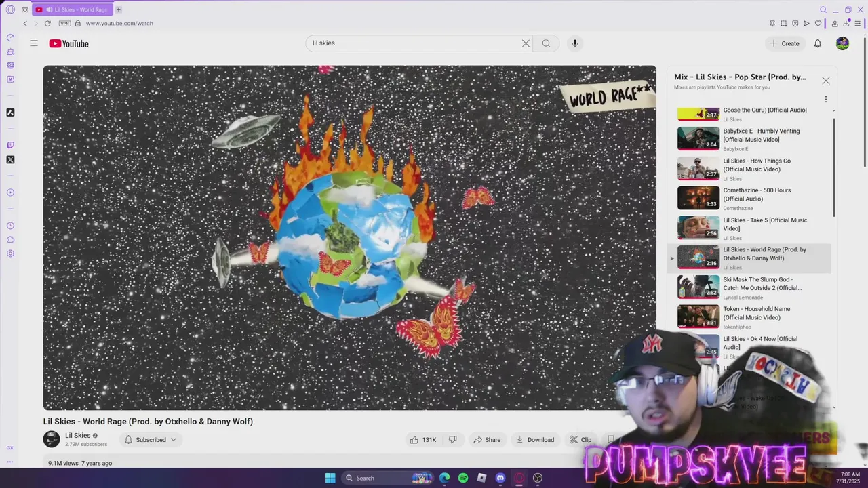Image resolution: width=868 pixels, height=488 pixels.
Task: Open Opera tab search magnifier
Action: (x=823, y=9)
